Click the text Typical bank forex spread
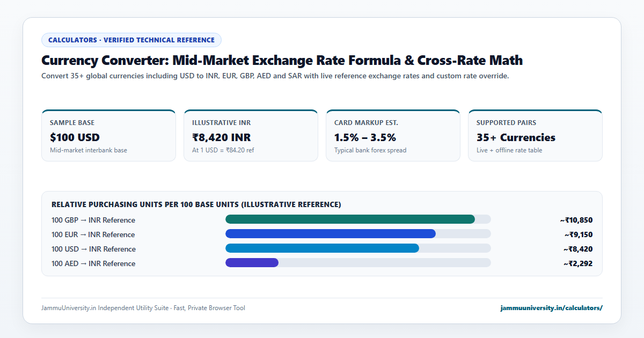 point(370,150)
